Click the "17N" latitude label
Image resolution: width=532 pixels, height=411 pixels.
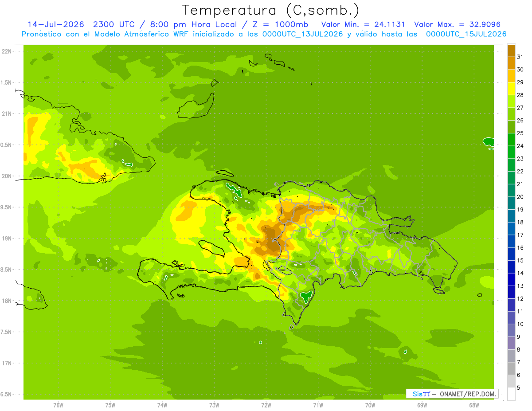click(7, 363)
